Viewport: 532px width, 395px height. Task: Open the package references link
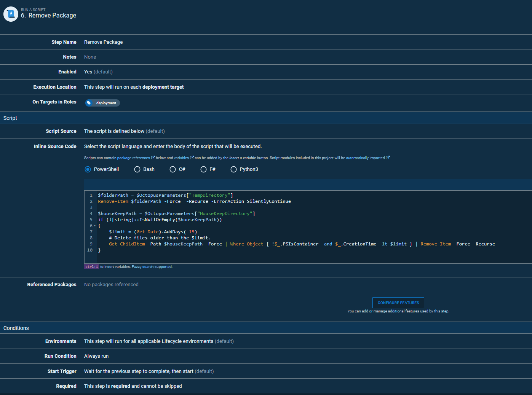coord(133,158)
